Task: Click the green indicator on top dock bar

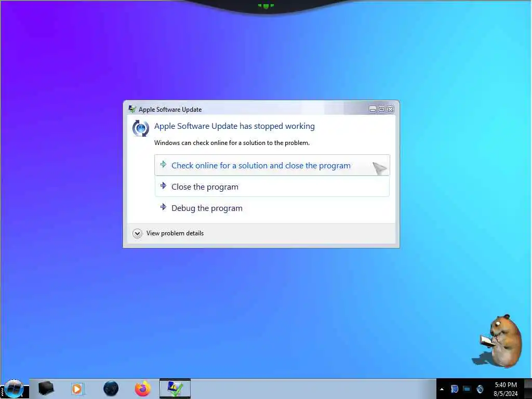Action: point(265,6)
